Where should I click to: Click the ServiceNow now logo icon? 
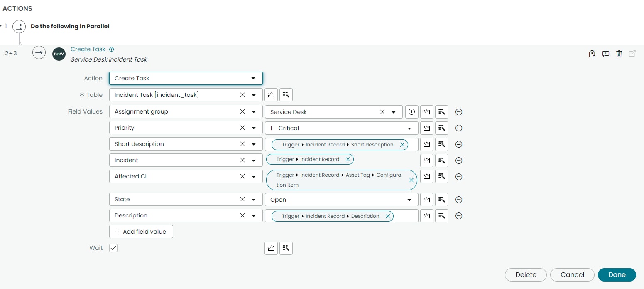pos(59,54)
